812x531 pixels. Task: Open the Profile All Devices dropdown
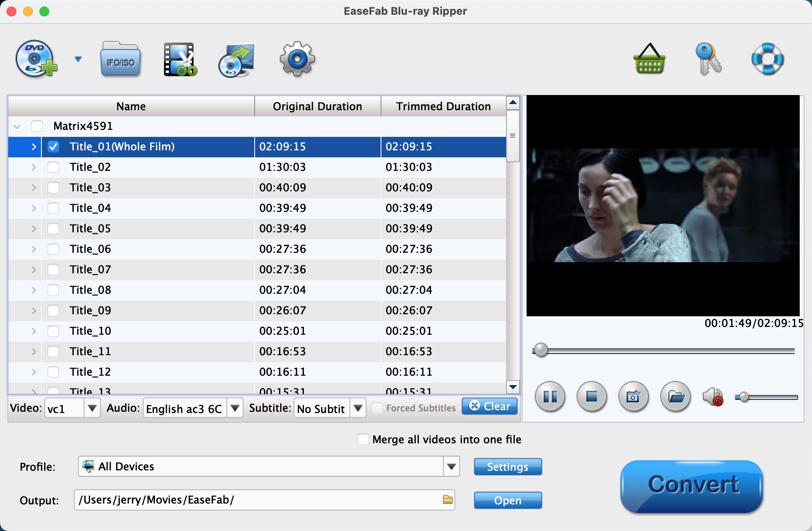[452, 466]
